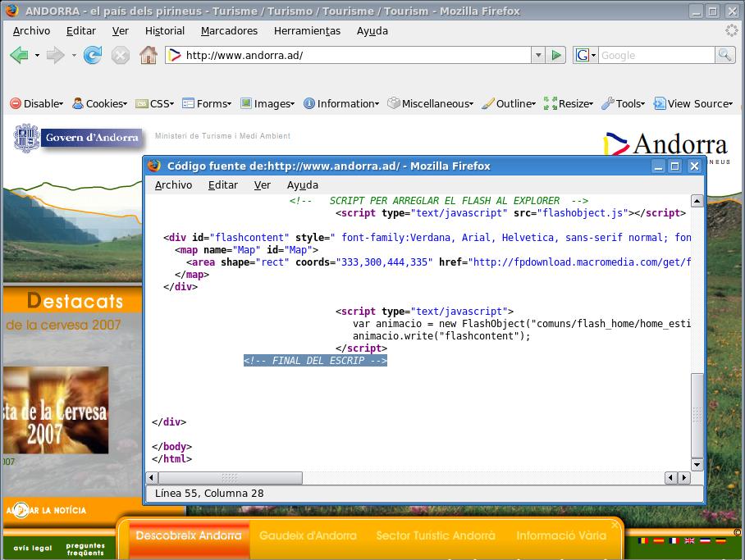The height and width of the screenshot is (560, 745).
Task: Click the Destacats heading
Action: pos(75,301)
